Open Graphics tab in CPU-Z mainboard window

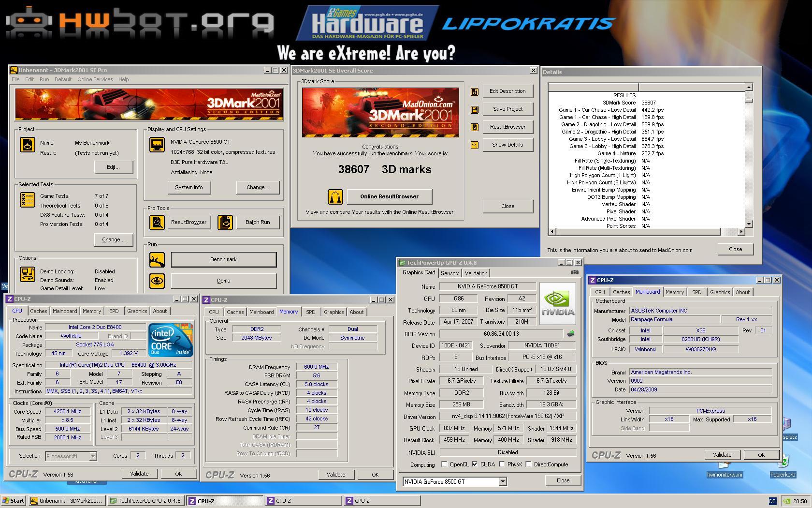[720, 293]
